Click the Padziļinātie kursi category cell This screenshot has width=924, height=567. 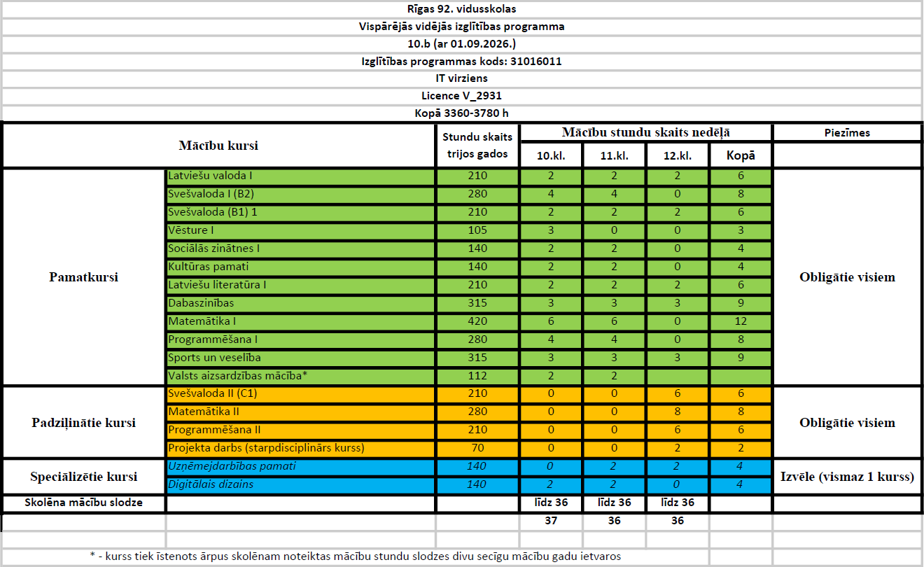point(84,422)
